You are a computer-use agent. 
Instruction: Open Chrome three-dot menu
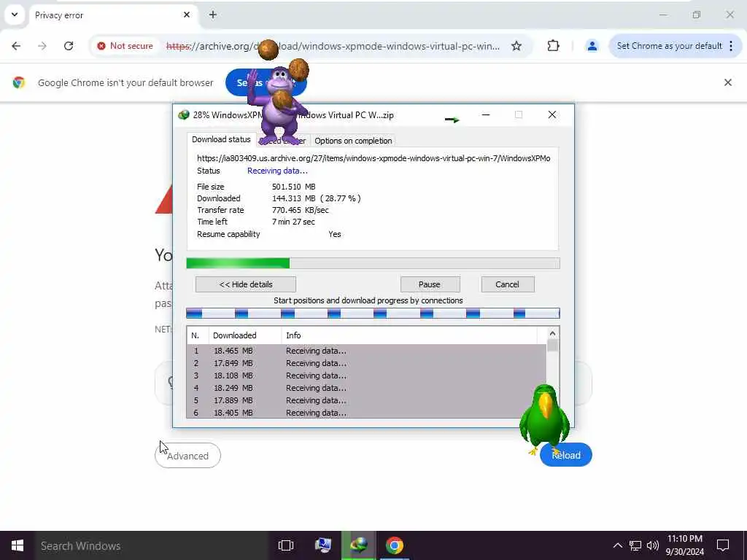(731, 46)
